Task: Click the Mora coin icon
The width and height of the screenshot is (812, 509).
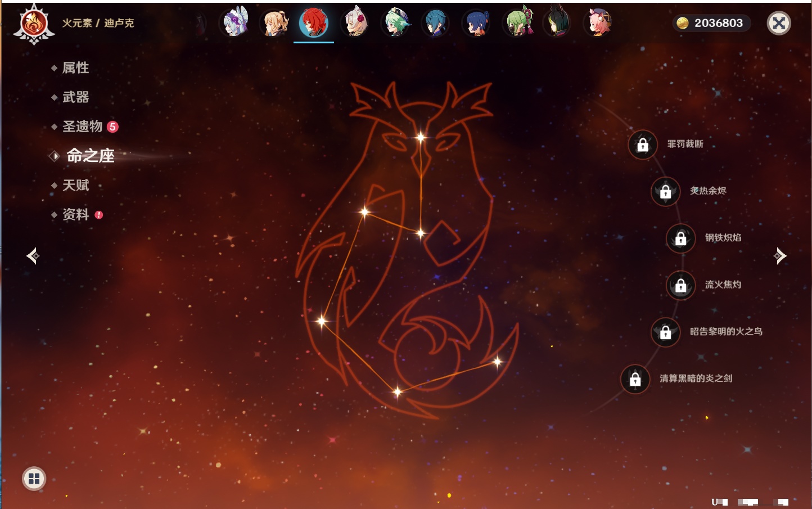Action: (x=682, y=23)
